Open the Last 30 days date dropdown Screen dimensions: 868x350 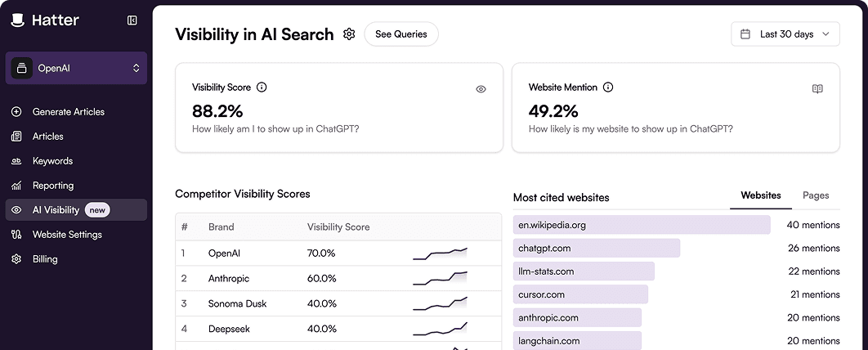(x=785, y=34)
